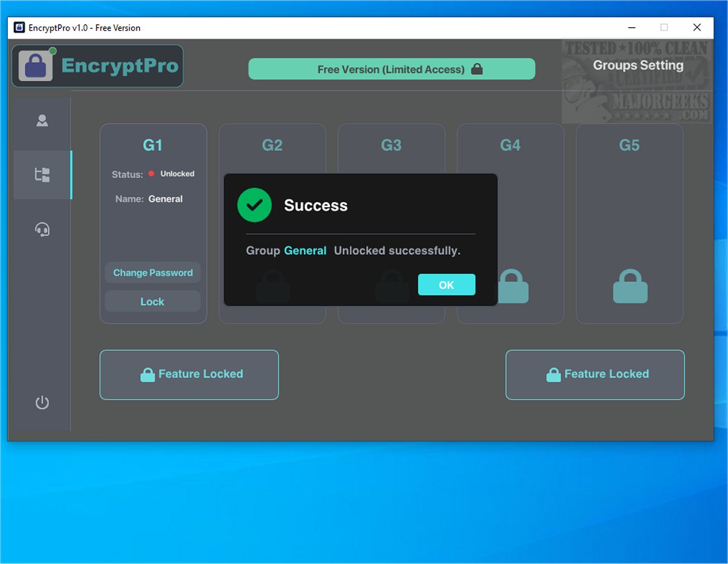Click the General name value in G1
Screen dimensions: 728x564
coord(166,199)
